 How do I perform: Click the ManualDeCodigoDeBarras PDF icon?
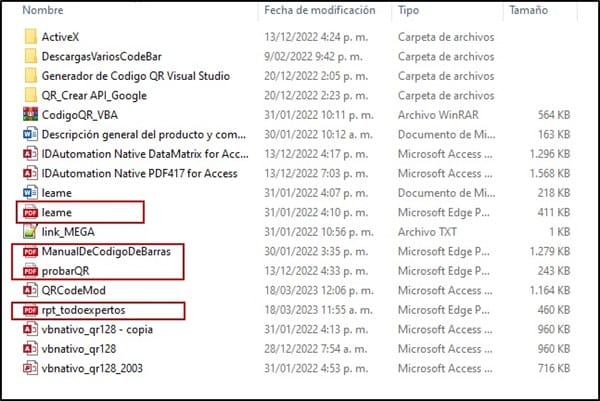29,251
